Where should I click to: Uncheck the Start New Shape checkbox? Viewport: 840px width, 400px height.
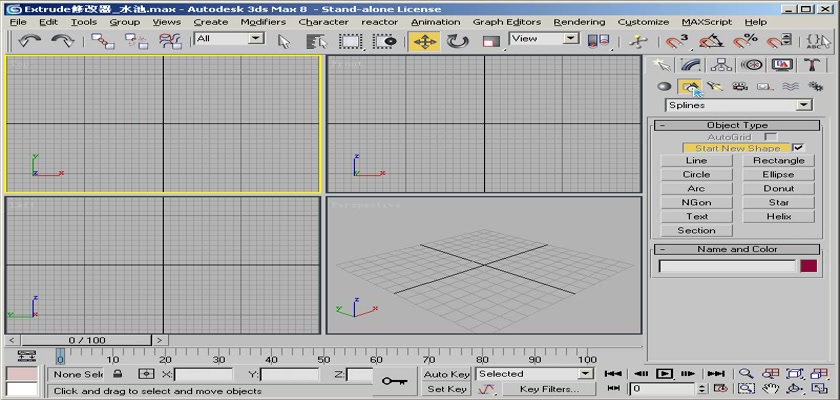point(799,148)
